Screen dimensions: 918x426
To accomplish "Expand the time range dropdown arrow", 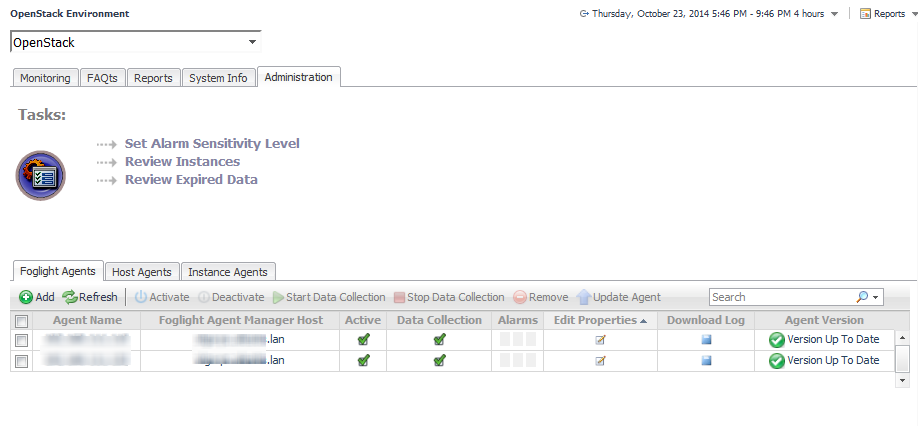I will pos(834,14).
